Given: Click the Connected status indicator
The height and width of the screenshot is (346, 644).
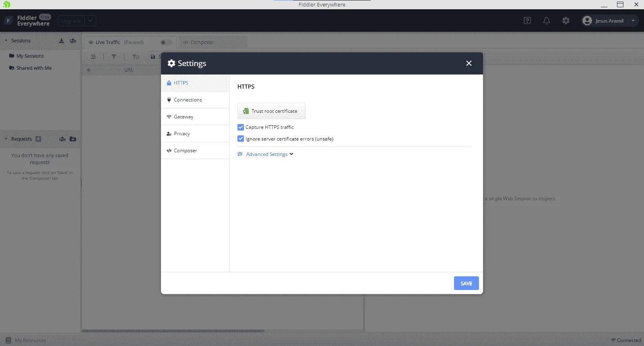Looking at the screenshot, I should pos(626,340).
